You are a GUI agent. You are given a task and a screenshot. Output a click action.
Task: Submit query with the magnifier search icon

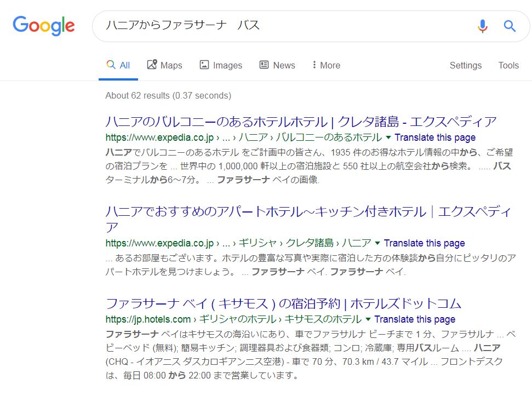[510, 26]
